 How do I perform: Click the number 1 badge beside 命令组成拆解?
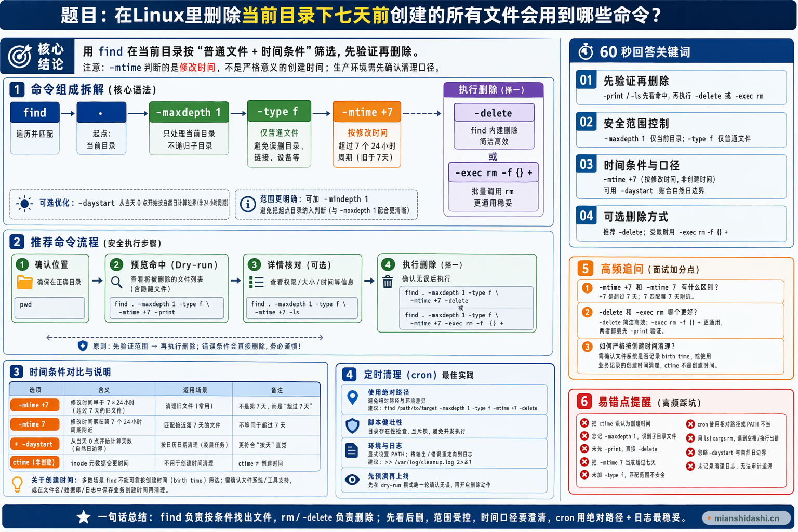(17, 89)
